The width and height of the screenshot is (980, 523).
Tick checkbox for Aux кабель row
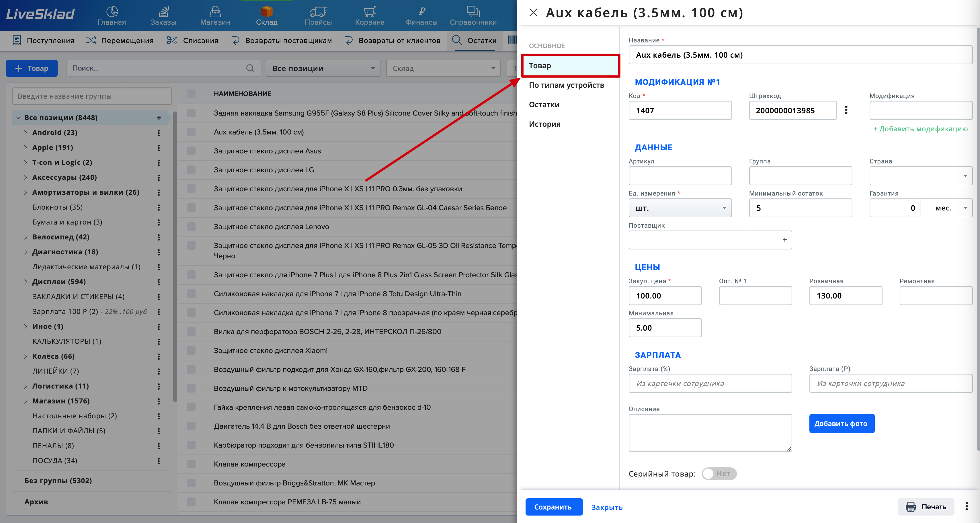click(191, 132)
